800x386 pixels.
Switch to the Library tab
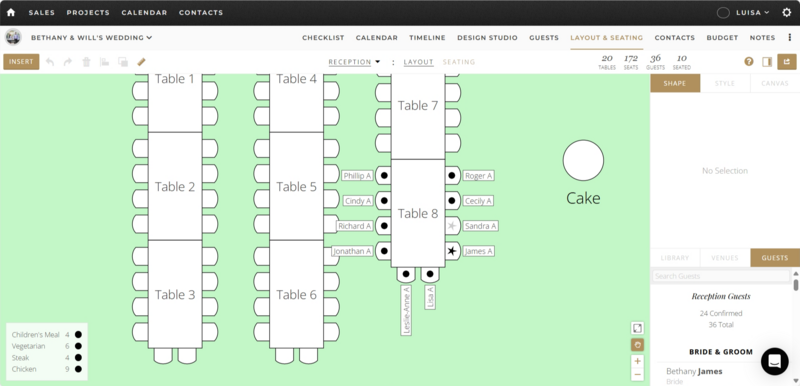(x=675, y=258)
